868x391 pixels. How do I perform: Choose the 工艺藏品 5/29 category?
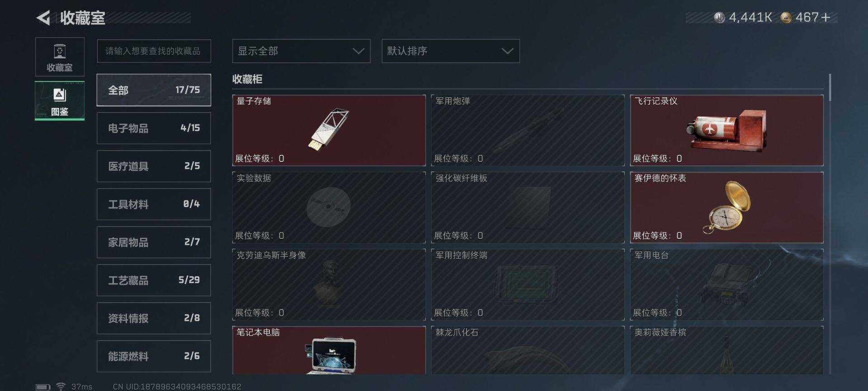154,280
